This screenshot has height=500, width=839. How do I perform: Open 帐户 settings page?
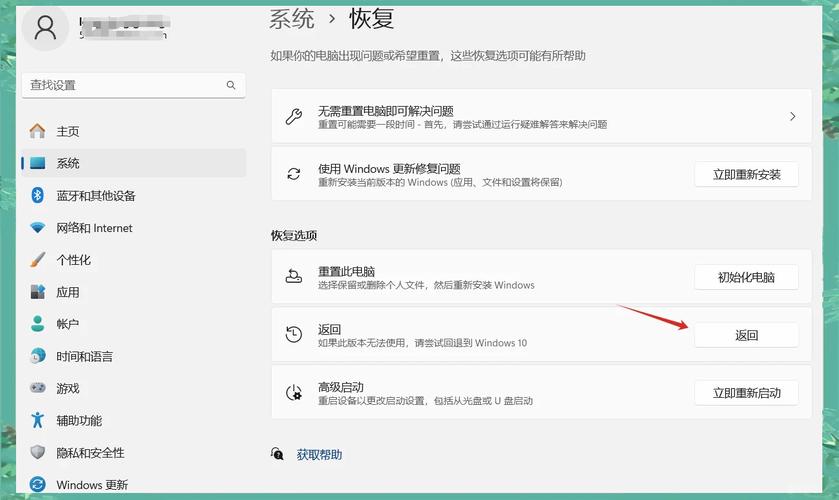[134, 324]
